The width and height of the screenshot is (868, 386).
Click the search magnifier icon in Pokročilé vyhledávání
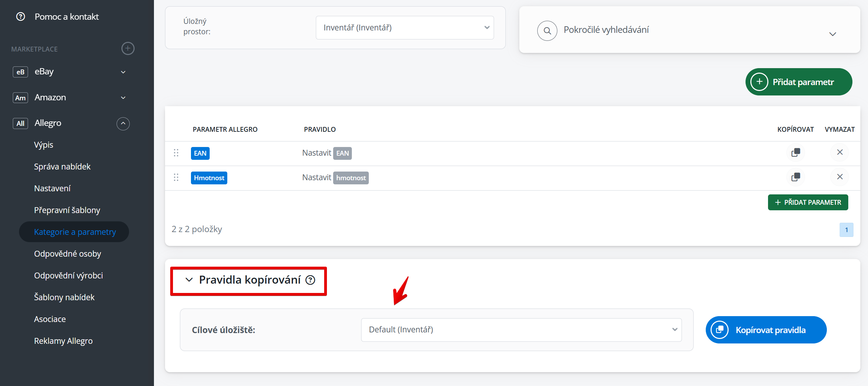pyautogui.click(x=547, y=31)
